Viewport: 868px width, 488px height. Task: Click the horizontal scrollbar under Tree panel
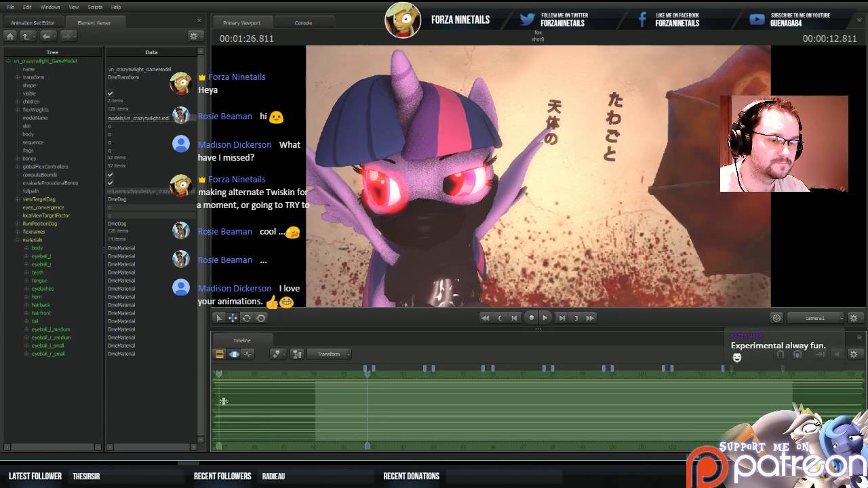(x=53, y=447)
